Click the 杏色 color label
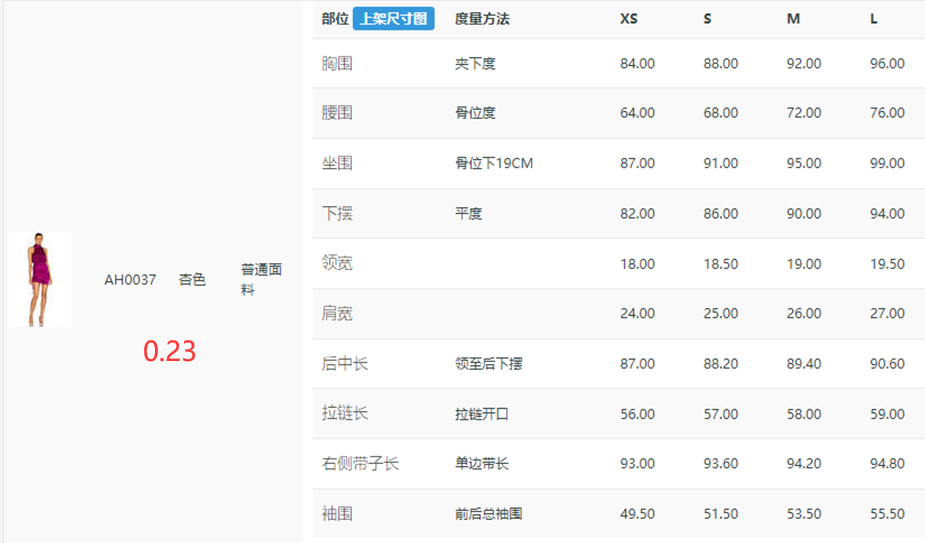925x543 pixels. tap(192, 280)
